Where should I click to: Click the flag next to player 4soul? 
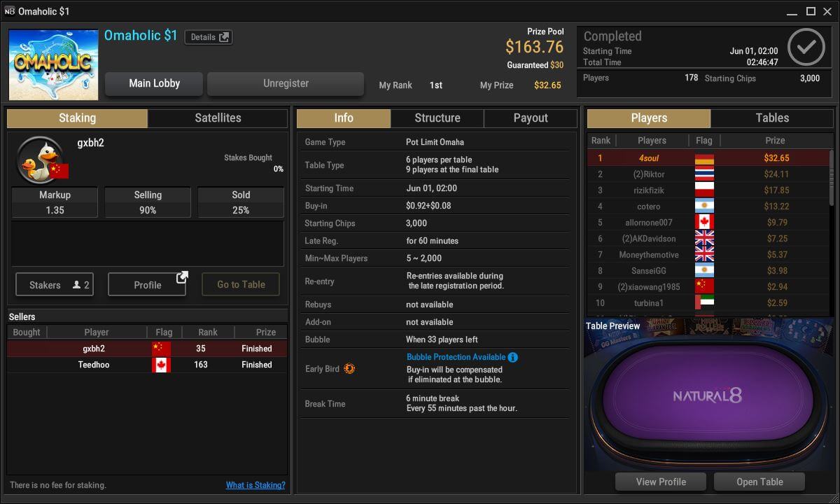tap(703, 158)
